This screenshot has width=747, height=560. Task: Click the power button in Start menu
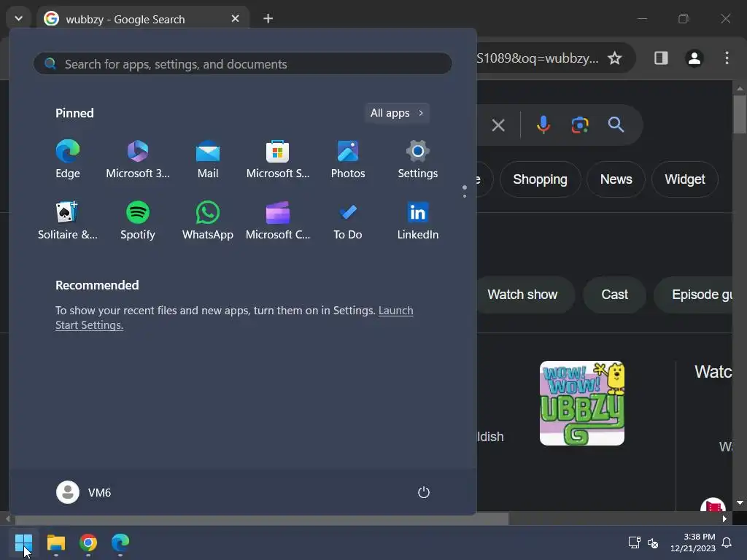click(424, 492)
